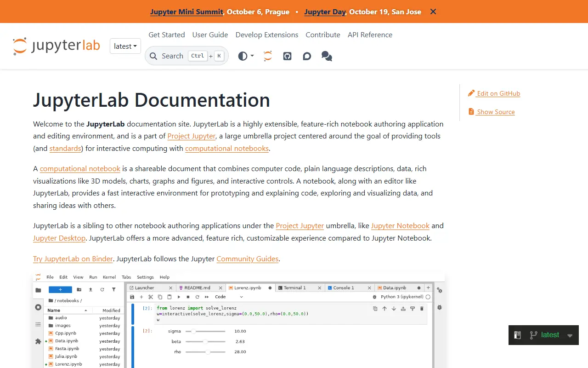The image size is (588, 368).
Task: Close the orange announcement banner
Action: click(x=433, y=11)
